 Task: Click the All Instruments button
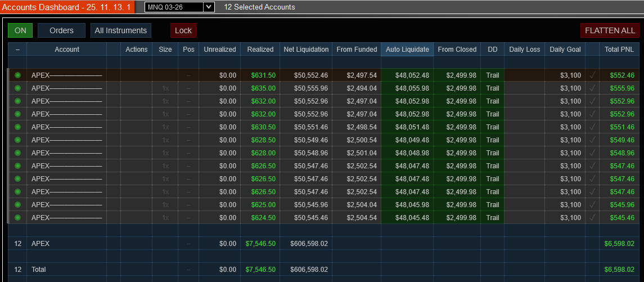(x=121, y=30)
